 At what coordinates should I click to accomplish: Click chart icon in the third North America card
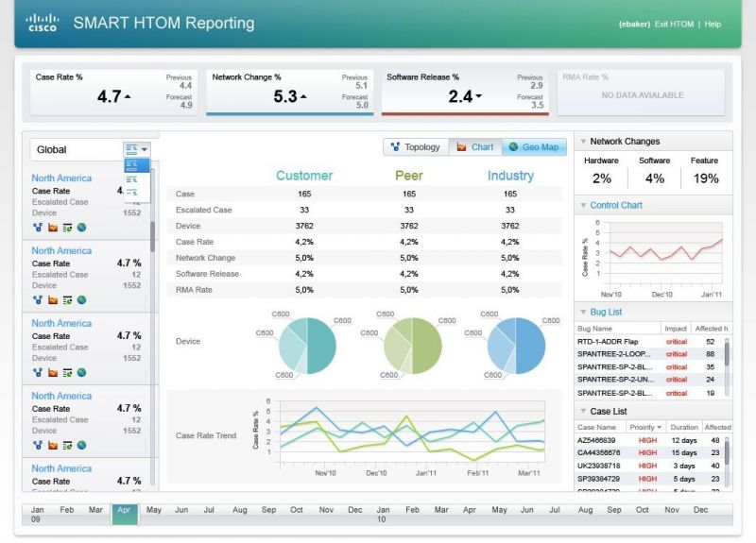click(x=53, y=372)
